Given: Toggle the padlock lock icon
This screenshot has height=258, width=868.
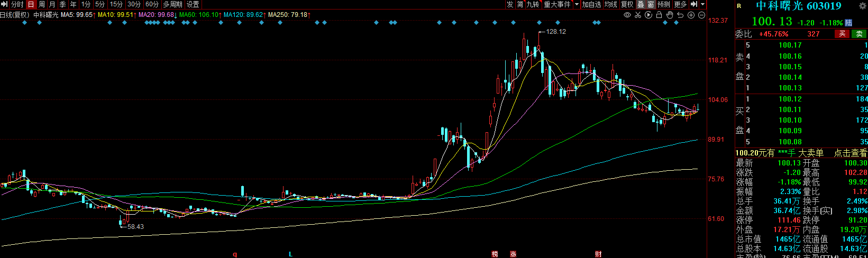Looking at the screenshot, I should coord(659,15).
